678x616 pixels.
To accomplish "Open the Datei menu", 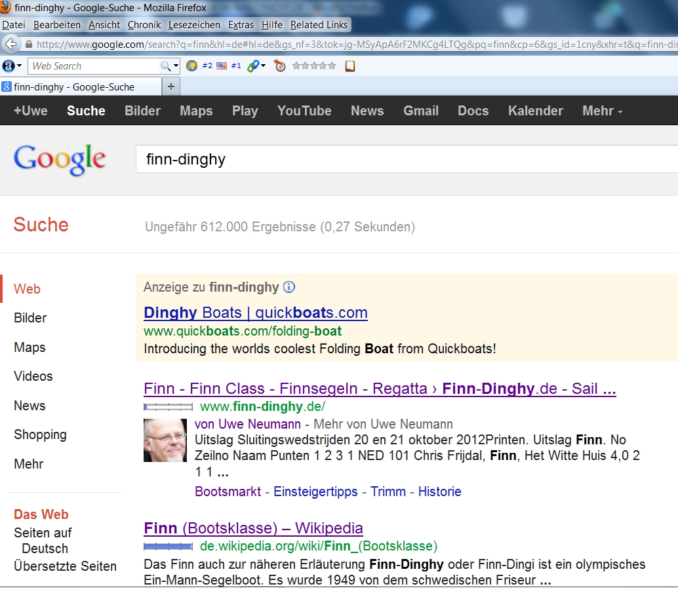I will pyautogui.click(x=14, y=25).
